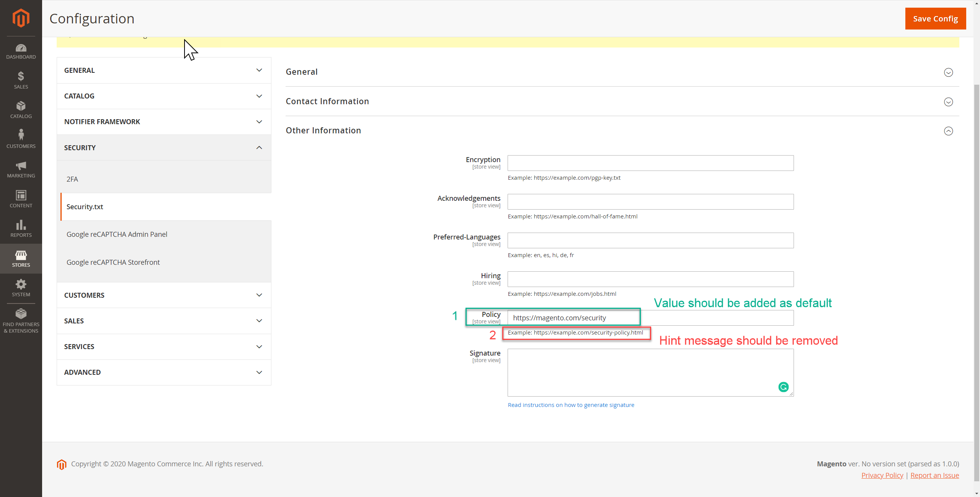This screenshot has height=497, width=980.
Task: Expand the Contact Information section
Action: (948, 102)
